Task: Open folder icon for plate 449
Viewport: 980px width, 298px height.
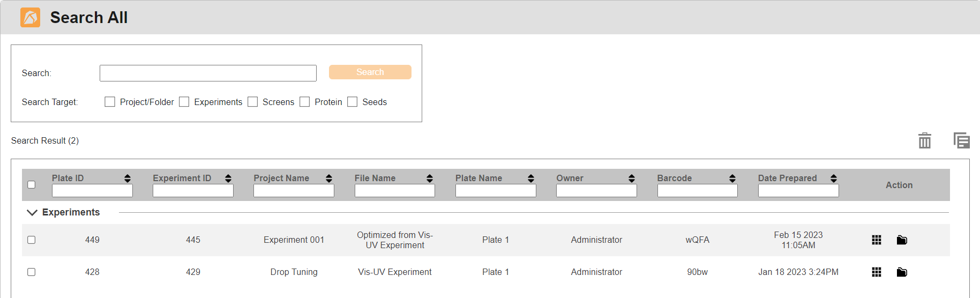Action: [x=902, y=240]
